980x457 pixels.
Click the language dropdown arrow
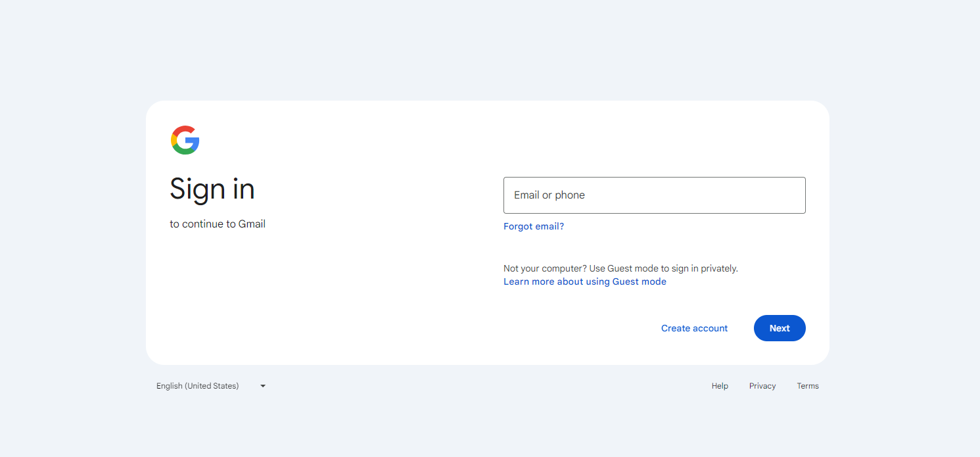263,386
